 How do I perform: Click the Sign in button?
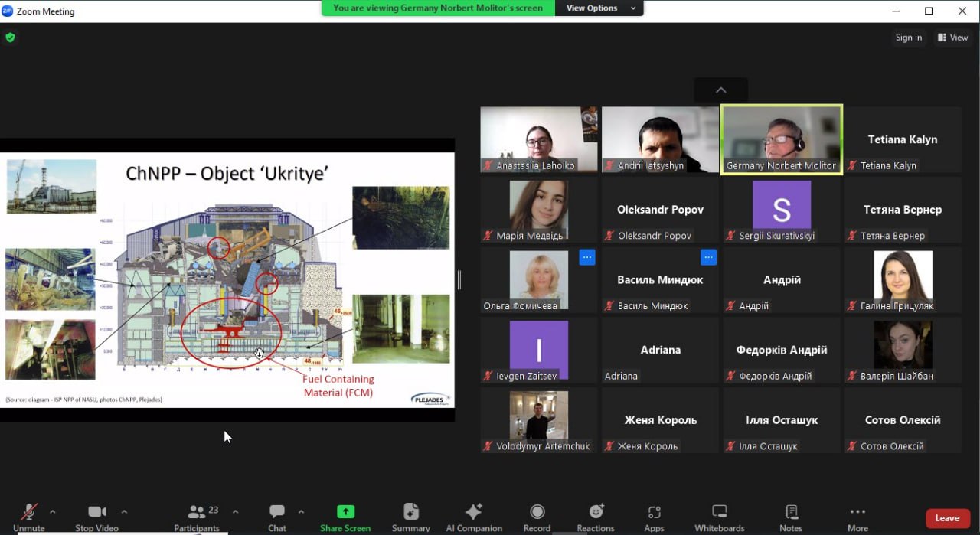909,38
